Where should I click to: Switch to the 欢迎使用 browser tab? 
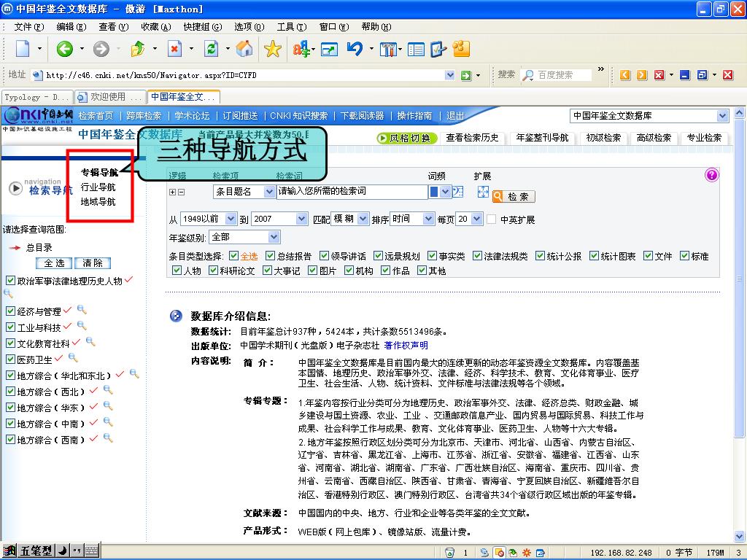[111, 97]
